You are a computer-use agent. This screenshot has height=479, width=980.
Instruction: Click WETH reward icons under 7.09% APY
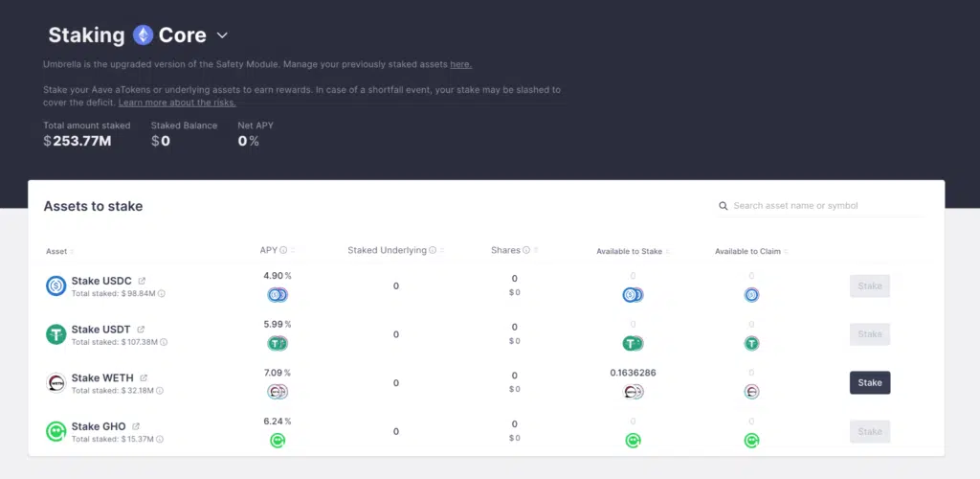click(278, 391)
